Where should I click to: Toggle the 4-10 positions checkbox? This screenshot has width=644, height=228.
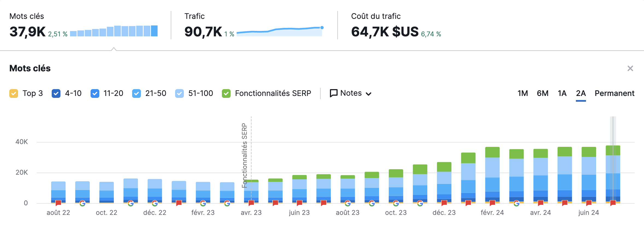[x=56, y=93]
